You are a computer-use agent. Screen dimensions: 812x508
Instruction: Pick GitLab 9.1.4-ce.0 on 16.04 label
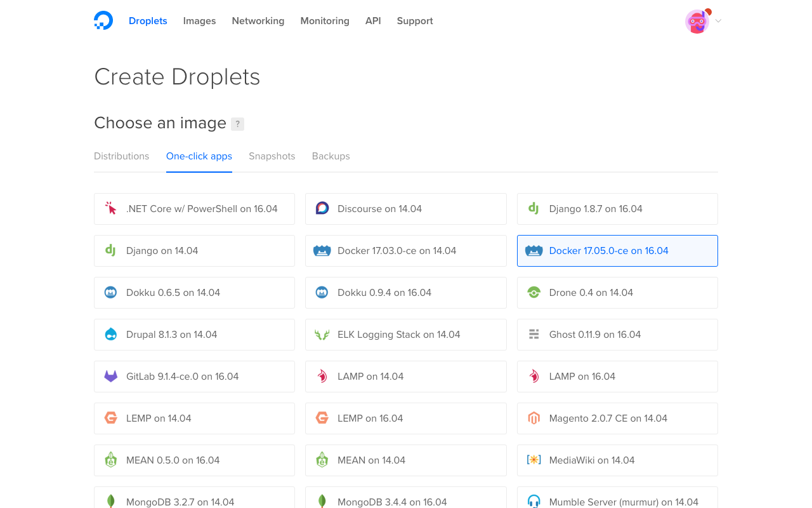pyautogui.click(x=183, y=377)
